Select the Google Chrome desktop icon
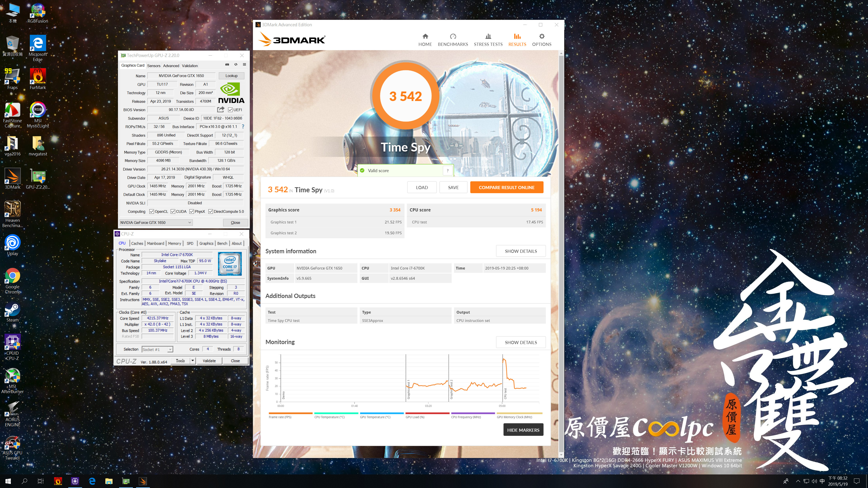 12,281
